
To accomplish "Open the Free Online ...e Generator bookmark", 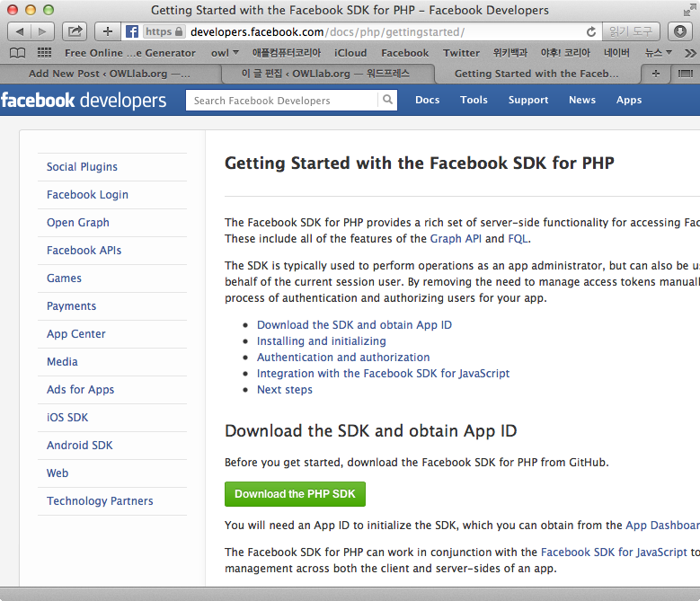I will pos(130,53).
